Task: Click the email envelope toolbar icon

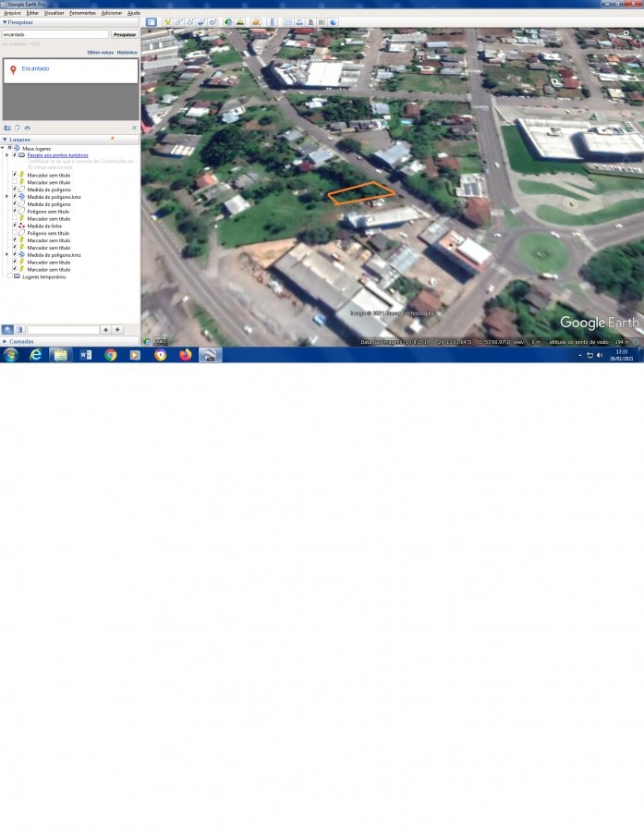Action: [288, 21]
